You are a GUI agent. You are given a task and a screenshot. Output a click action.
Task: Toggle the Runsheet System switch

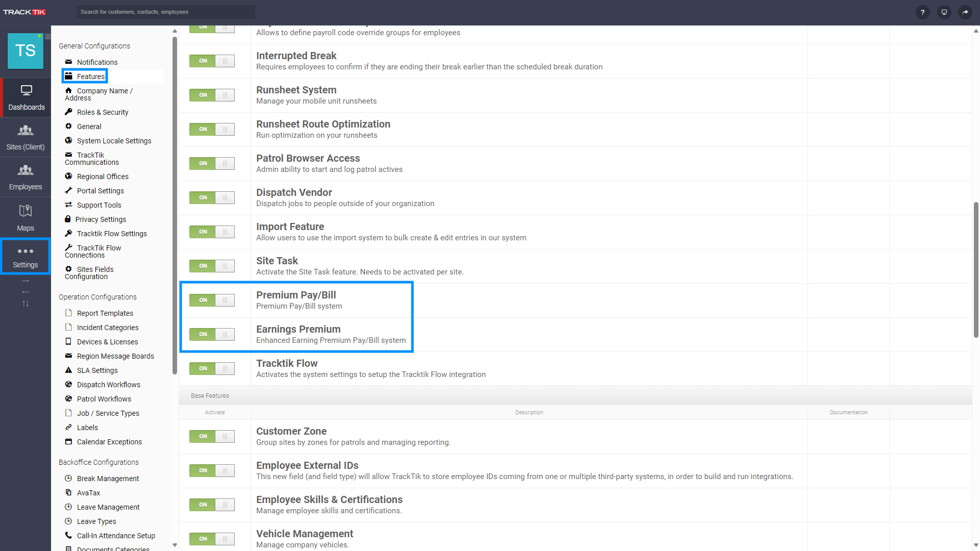click(x=212, y=95)
